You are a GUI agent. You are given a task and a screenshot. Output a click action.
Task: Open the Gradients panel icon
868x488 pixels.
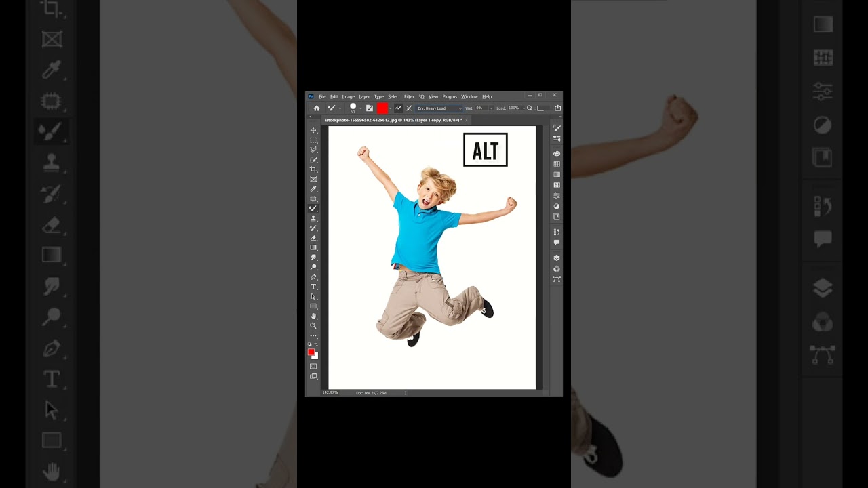tap(557, 174)
